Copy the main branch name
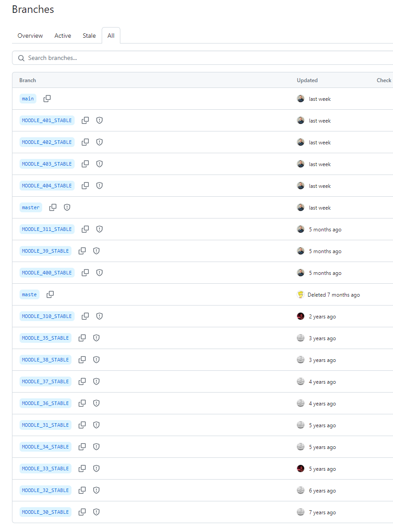 (x=47, y=99)
